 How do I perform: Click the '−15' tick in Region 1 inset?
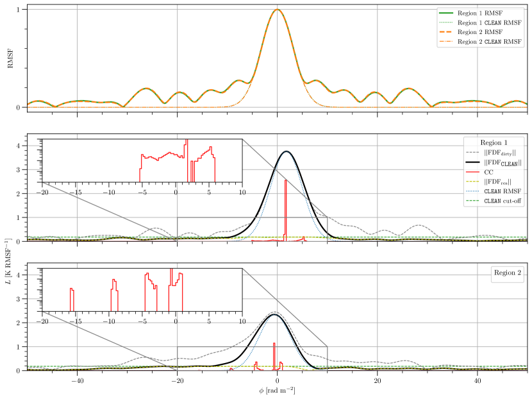(x=77, y=192)
